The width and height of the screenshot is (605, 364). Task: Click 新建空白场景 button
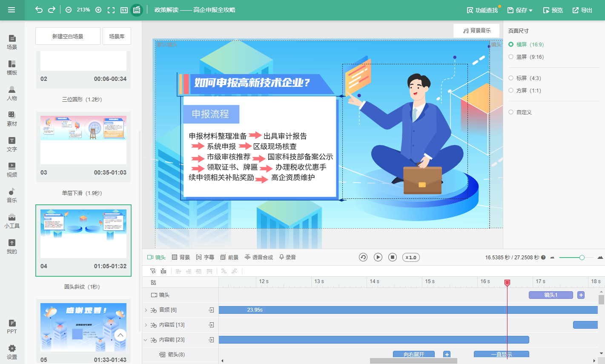click(68, 36)
